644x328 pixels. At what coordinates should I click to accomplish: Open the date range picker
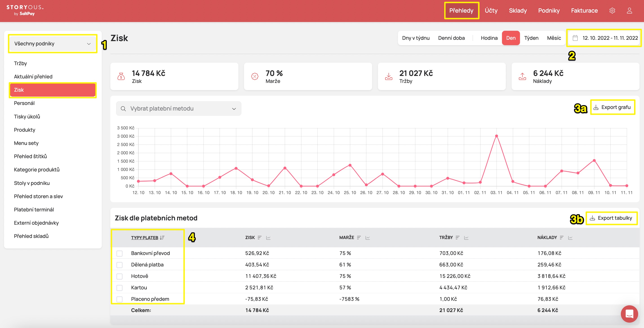tap(604, 38)
